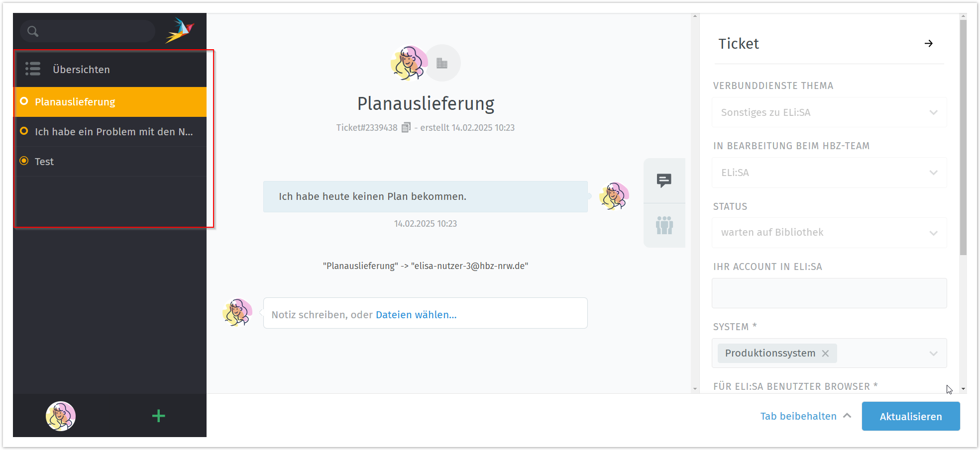Click the user avatar in bottom sidebar

click(61, 416)
